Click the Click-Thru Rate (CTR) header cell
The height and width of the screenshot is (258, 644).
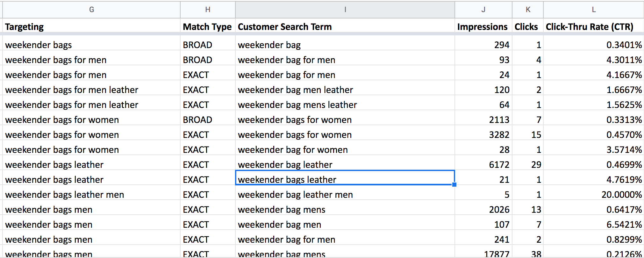tap(594, 27)
